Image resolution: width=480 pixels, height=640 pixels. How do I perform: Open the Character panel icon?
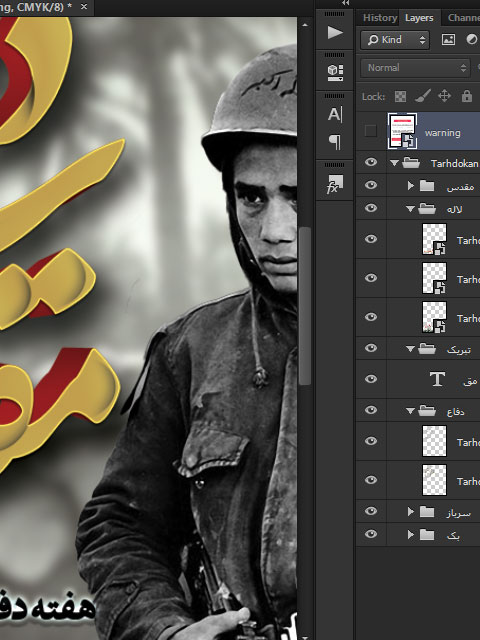(335, 114)
